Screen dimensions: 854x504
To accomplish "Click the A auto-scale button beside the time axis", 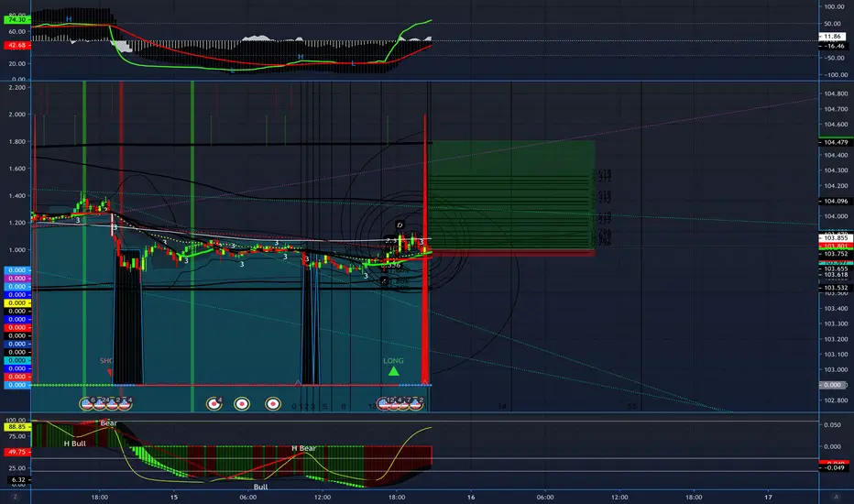I will 836,497.
